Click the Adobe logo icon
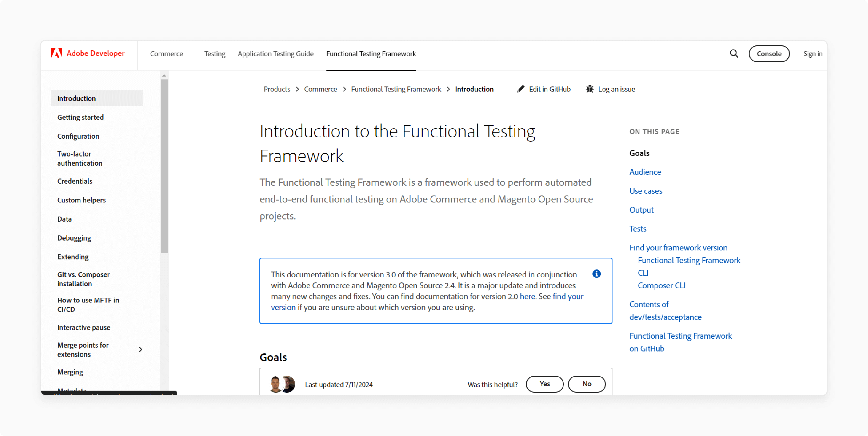868x436 pixels. pos(57,53)
